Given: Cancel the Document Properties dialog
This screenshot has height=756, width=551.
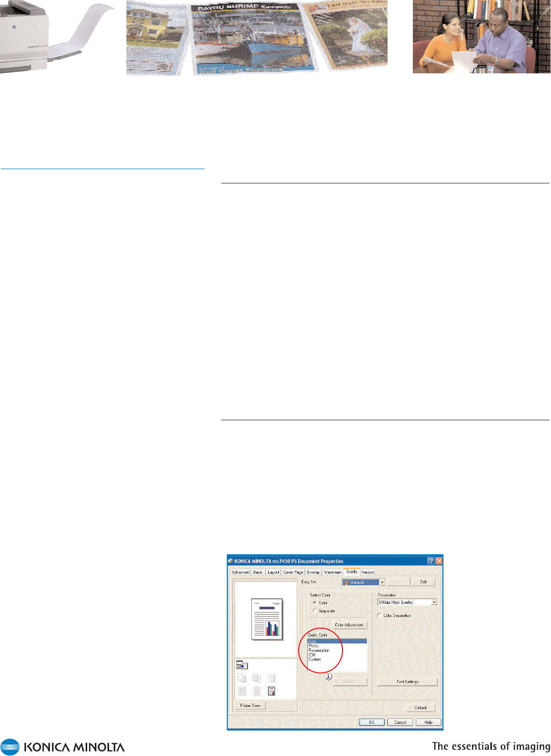Looking at the screenshot, I should 400,722.
